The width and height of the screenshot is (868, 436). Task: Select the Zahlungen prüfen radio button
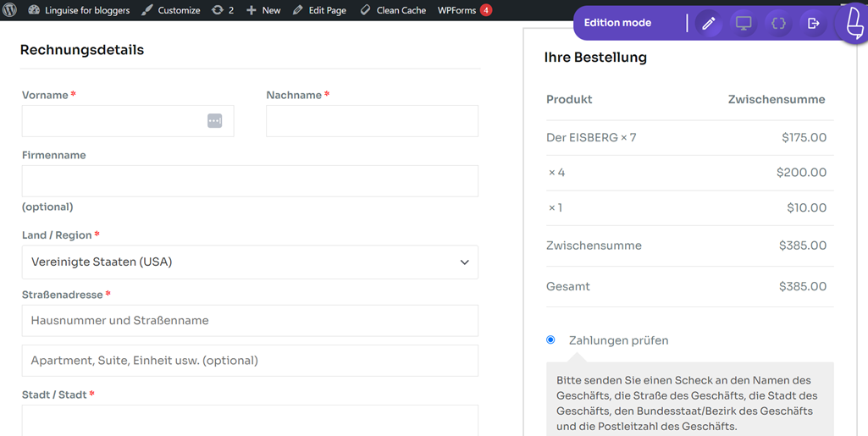click(550, 339)
